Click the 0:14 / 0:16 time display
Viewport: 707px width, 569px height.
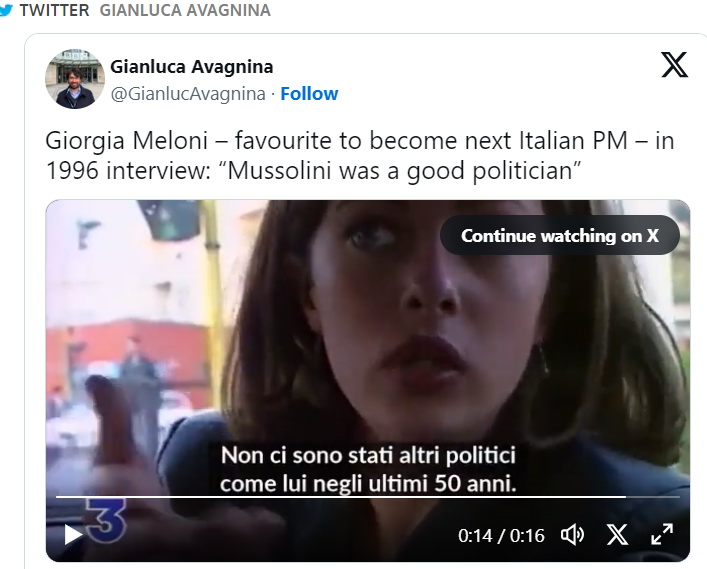(x=501, y=536)
